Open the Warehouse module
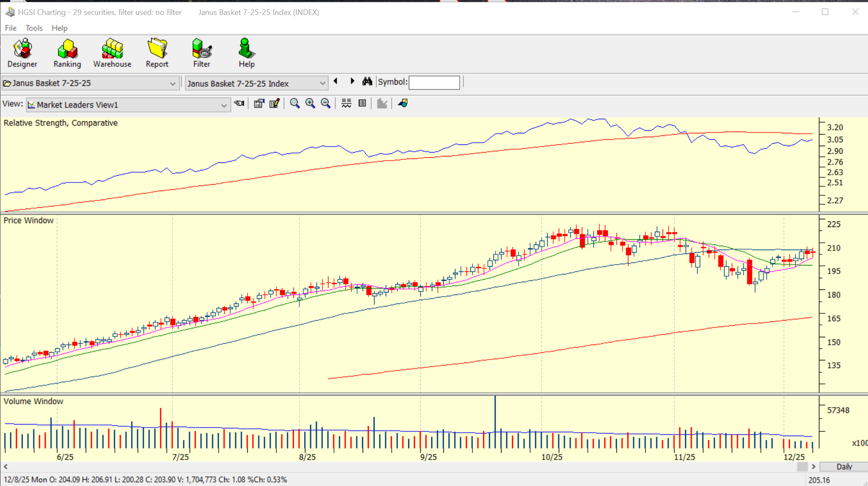 pyautogui.click(x=112, y=53)
